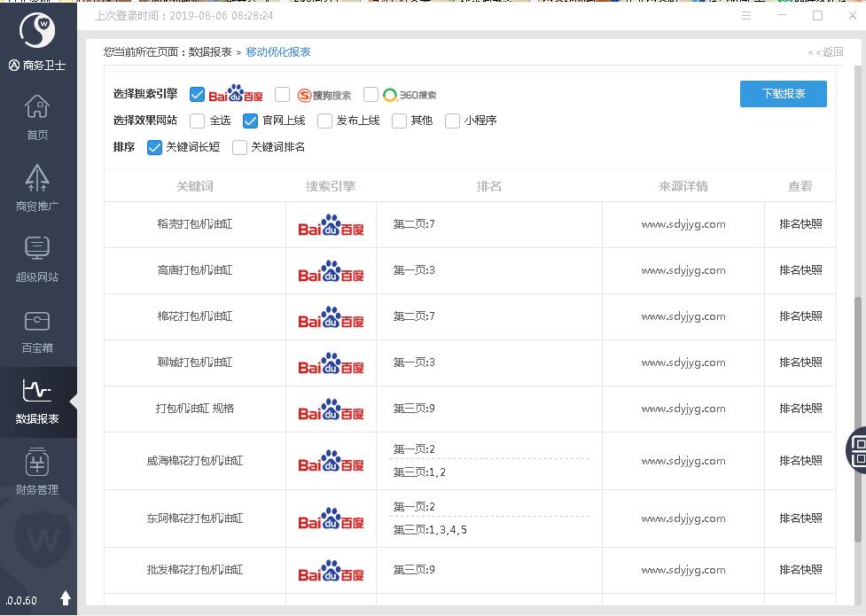Check the 全选 select-all checkbox

(197, 121)
